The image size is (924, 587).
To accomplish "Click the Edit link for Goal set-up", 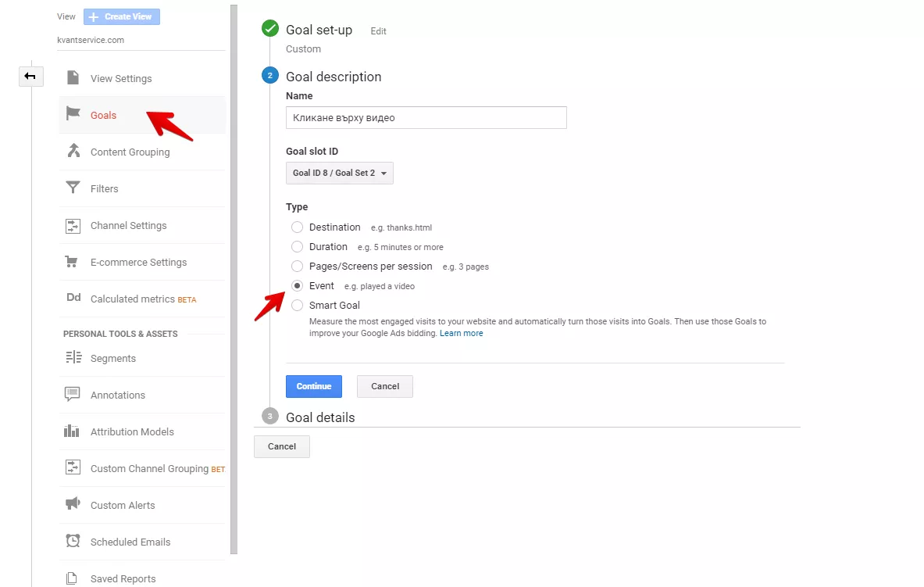I will tap(378, 31).
